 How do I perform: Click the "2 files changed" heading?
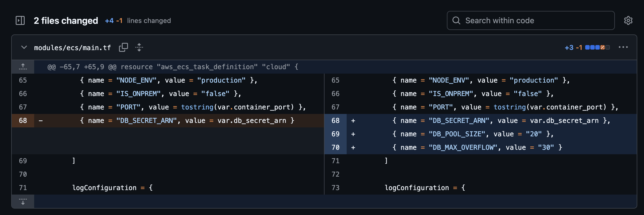66,21
